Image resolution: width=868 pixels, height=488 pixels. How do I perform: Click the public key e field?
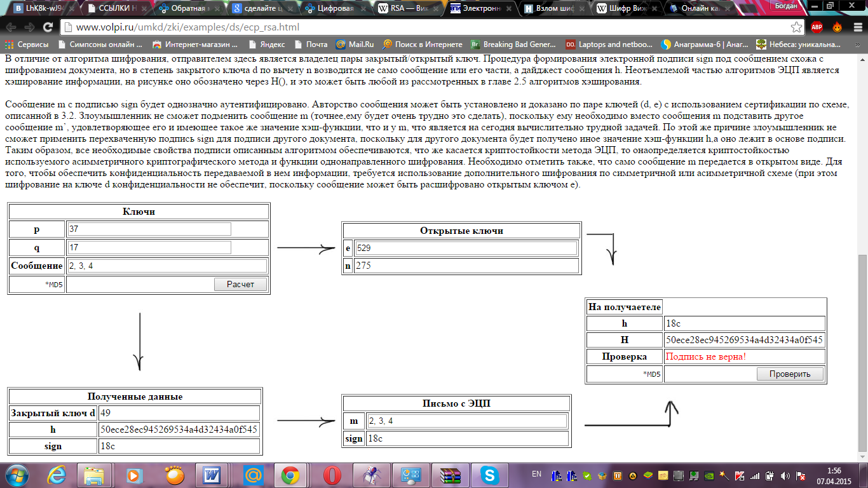466,247
